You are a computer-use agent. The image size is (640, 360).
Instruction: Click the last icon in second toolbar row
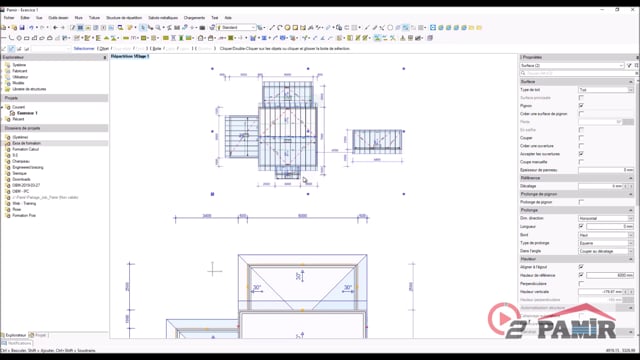430,38
